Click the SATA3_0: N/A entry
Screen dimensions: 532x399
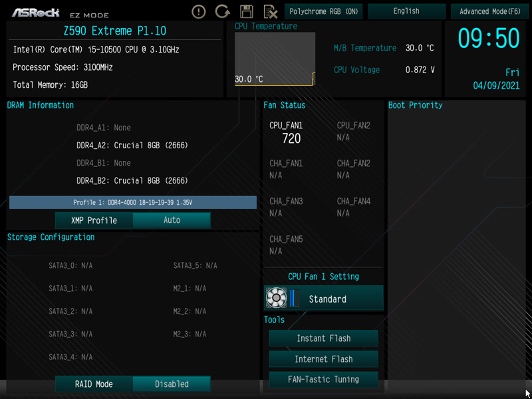click(70, 265)
